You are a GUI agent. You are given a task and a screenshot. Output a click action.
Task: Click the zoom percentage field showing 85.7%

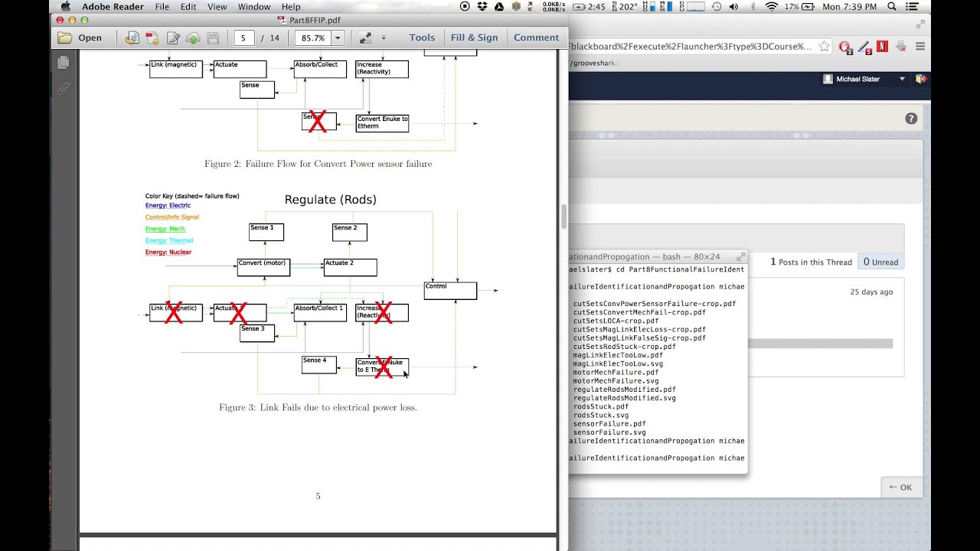tap(313, 37)
